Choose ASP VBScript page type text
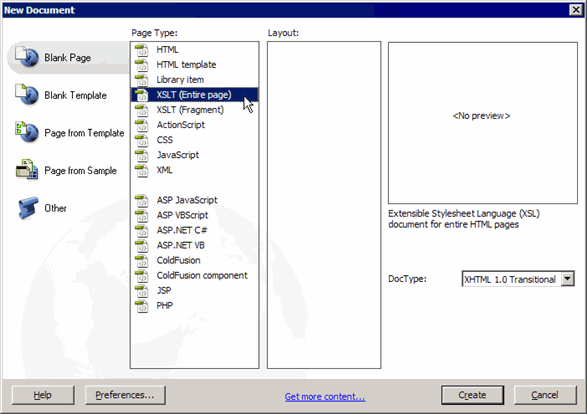 pos(182,215)
